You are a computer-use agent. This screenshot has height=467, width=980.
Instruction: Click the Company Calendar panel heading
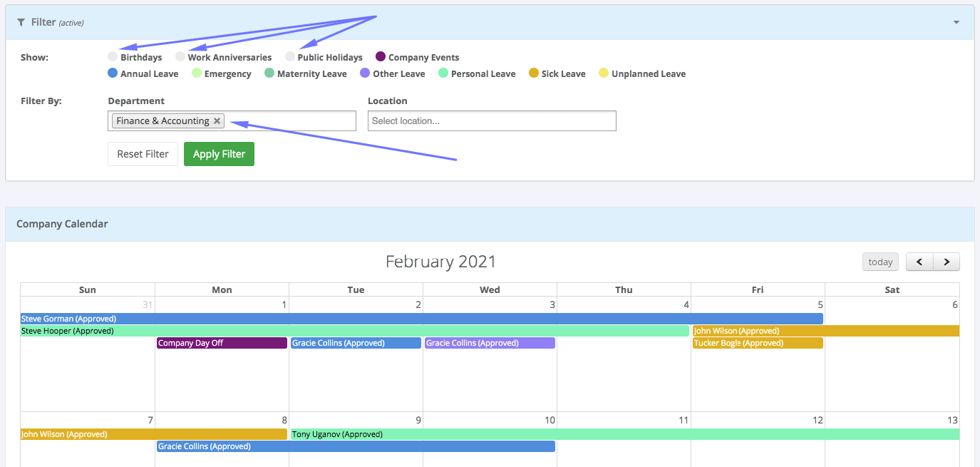pos(62,224)
